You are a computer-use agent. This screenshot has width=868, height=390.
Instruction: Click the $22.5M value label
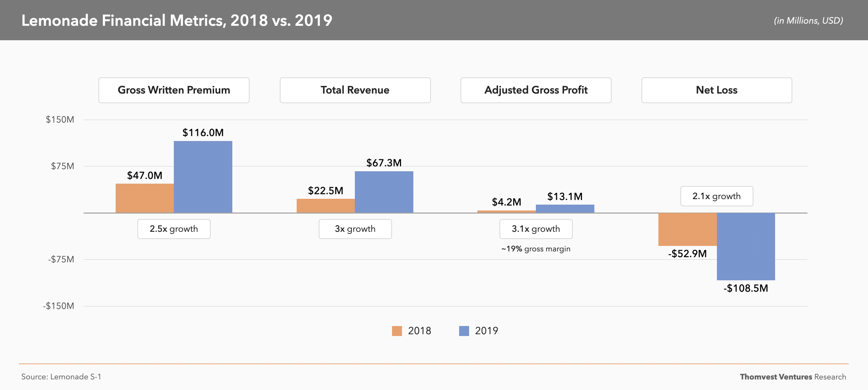[326, 191]
